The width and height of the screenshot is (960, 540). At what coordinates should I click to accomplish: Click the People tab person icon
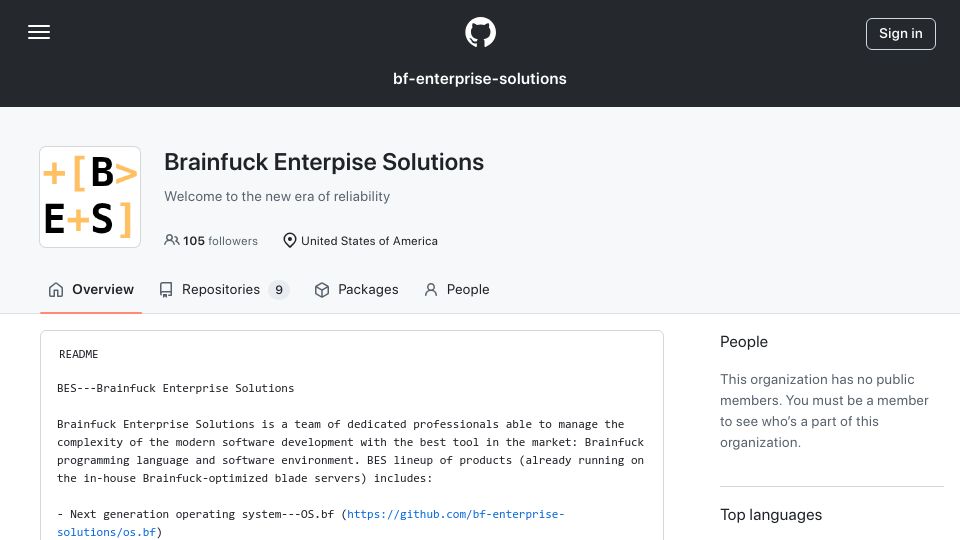(x=431, y=290)
